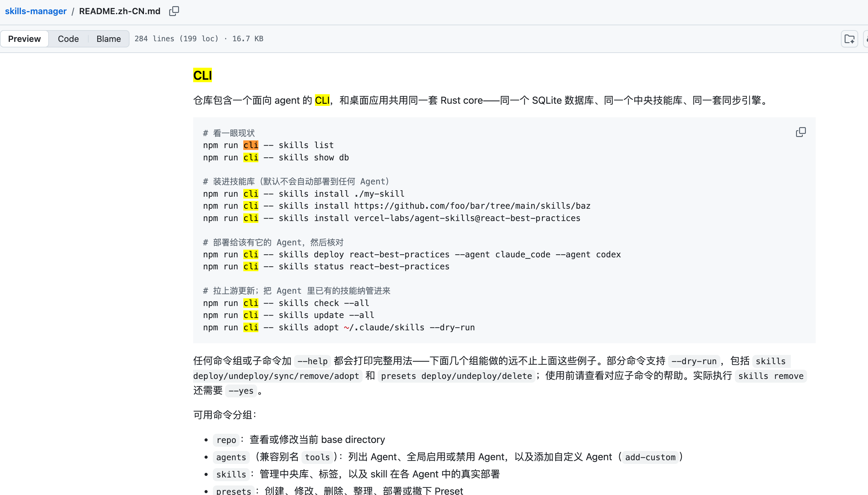Image resolution: width=868 pixels, height=495 pixels.
Task: Click the 'add-custom' inline code
Action: tap(650, 457)
